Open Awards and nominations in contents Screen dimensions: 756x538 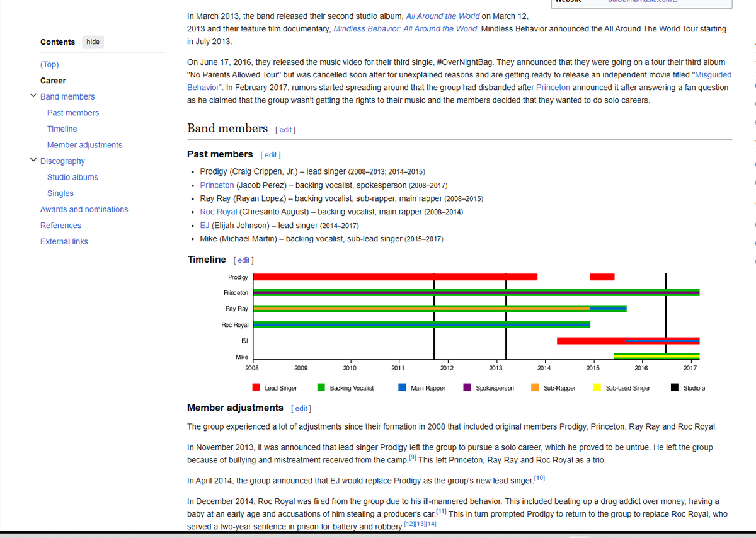pos(84,209)
